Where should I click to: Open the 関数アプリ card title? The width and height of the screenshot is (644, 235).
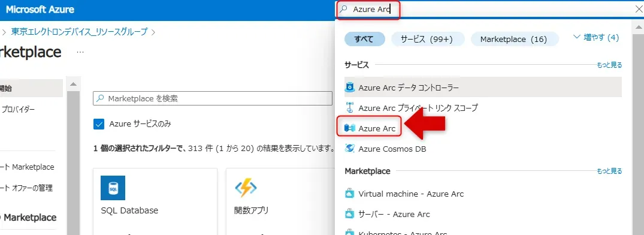tap(252, 210)
